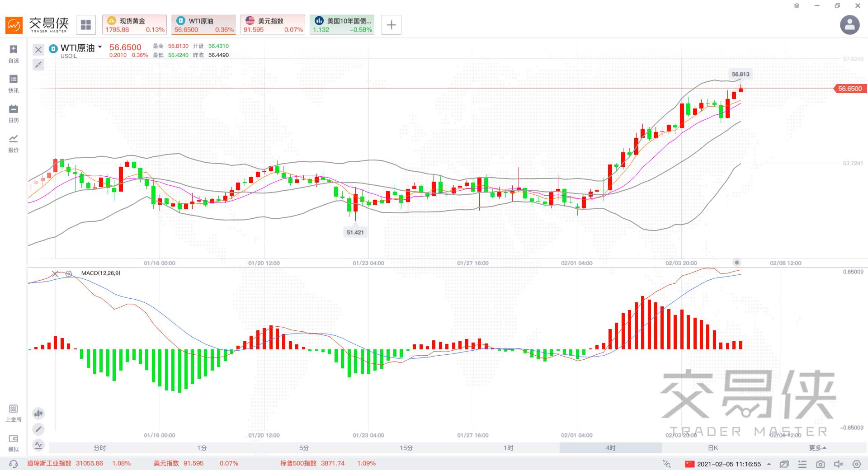Open the 上金所 SGE section
868x470 pixels.
point(14,413)
